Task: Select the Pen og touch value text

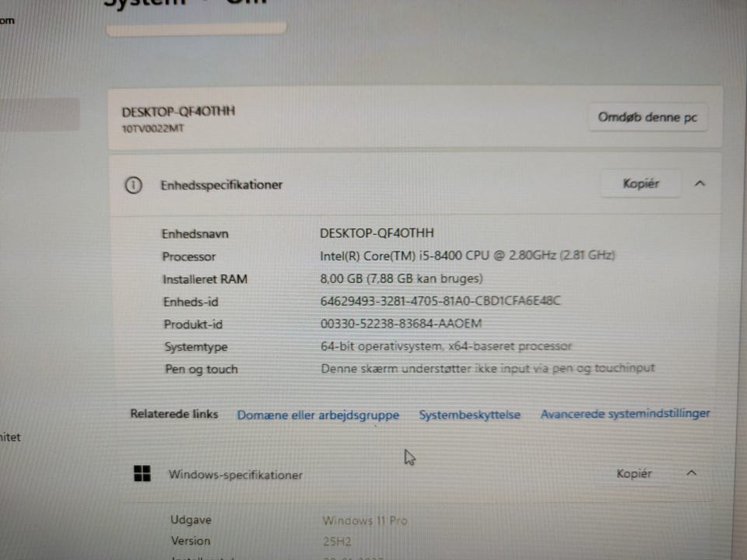Action: (488, 368)
